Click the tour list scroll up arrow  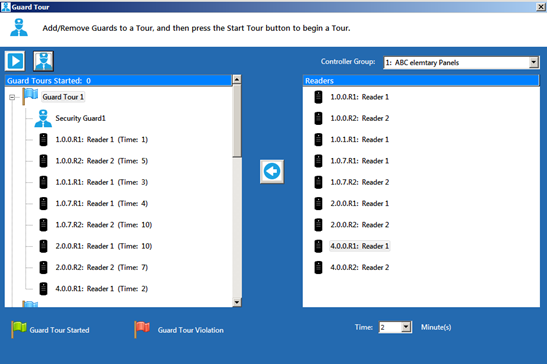[237, 79]
